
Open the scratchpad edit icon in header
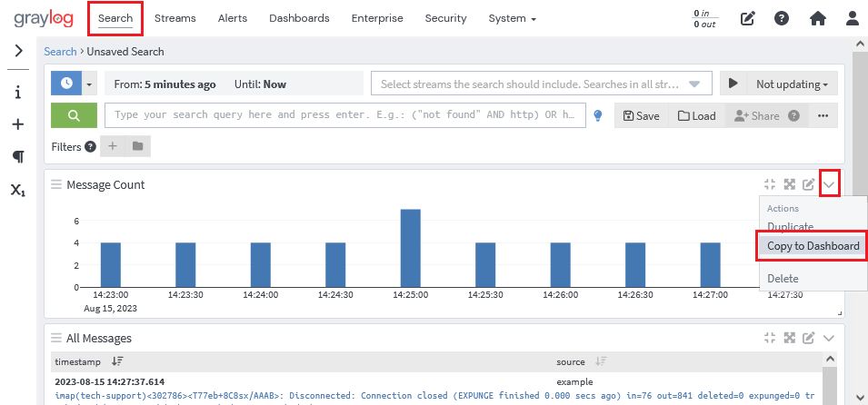click(x=747, y=18)
